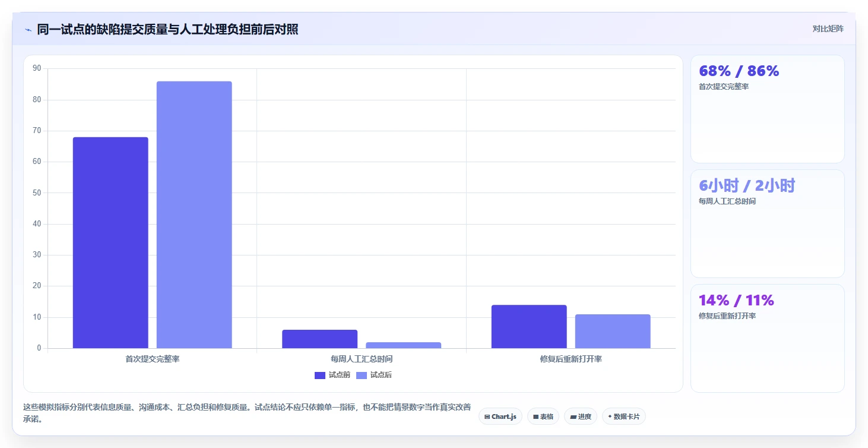This screenshot has width=868, height=448.
Task: Click the trend icon beside the title
Action: tap(28, 30)
